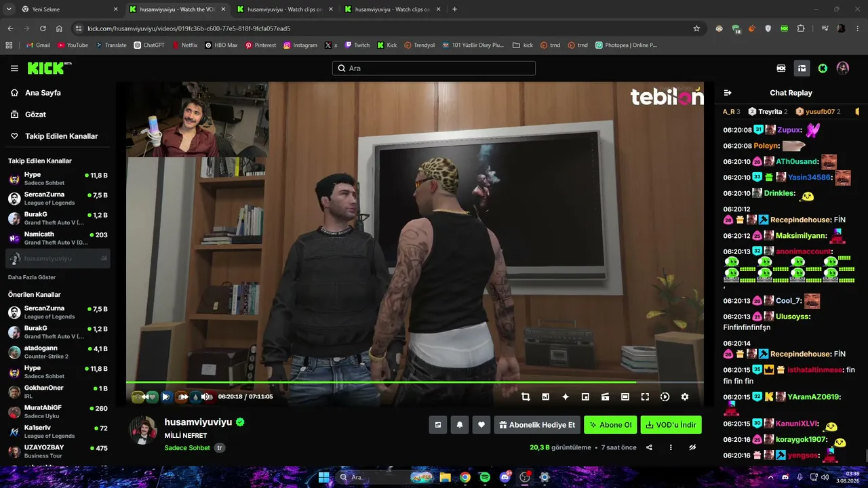Open GokhanOner in recommended channels
868x488 pixels.
tap(58, 392)
